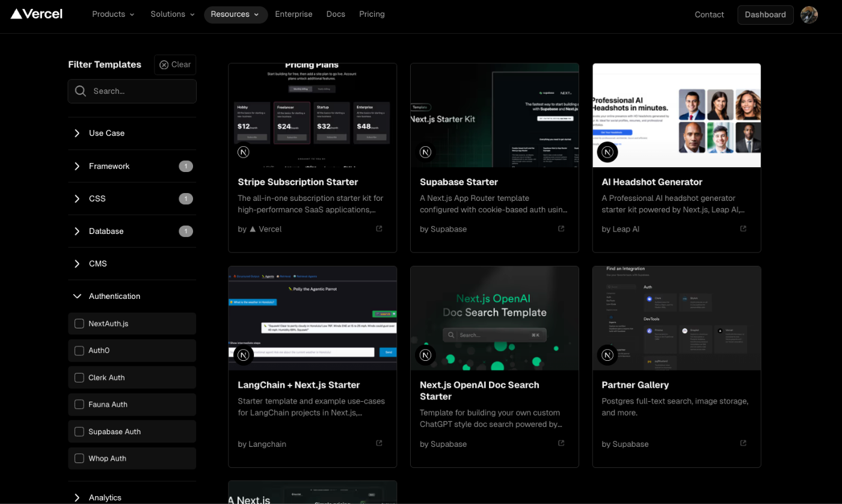Tick the Clerk Auth checkbox

[x=79, y=378]
